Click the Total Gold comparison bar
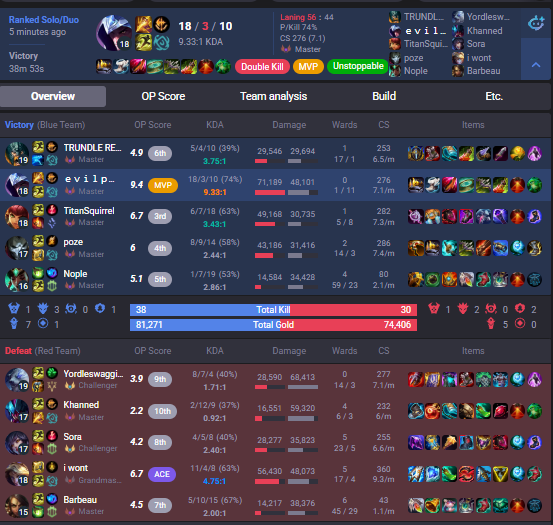This screenshot has width=553, height=525. click(273, 325)
